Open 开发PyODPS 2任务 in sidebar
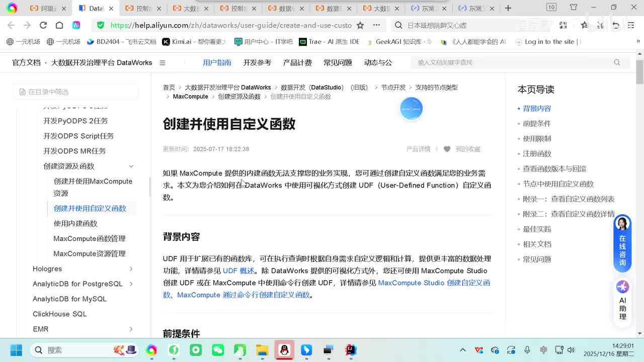This screenshot has width=644, height=362. click(x=75, y=121)
